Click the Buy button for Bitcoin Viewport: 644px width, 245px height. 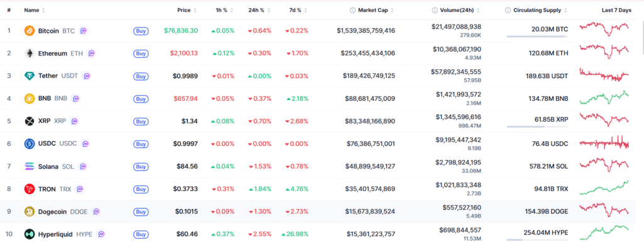point(140,31)
